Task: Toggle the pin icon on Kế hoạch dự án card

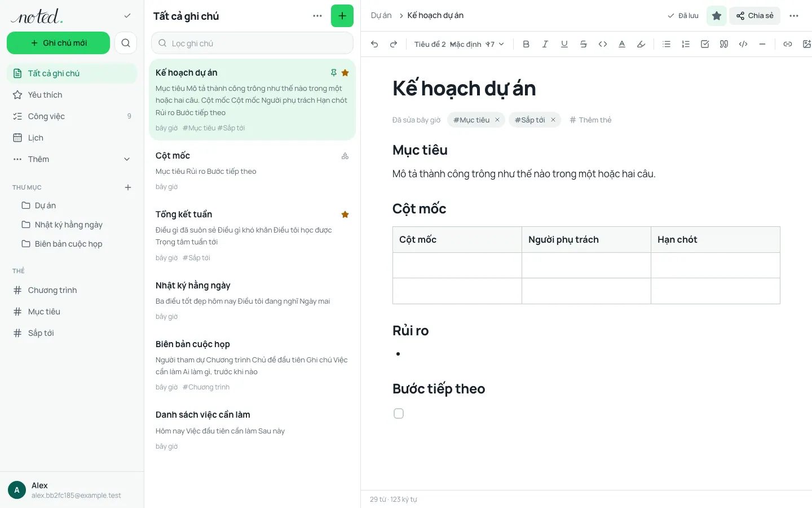Action: tap(334, 73)
